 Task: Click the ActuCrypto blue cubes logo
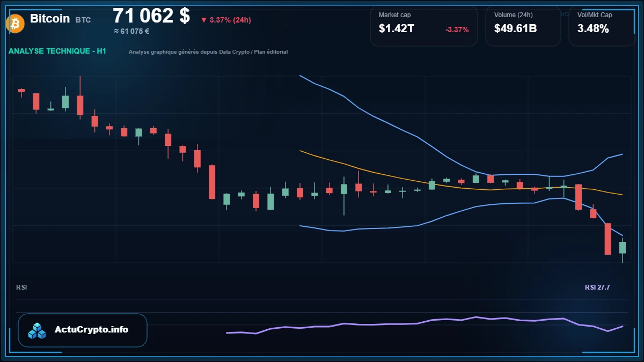[38, 330]
